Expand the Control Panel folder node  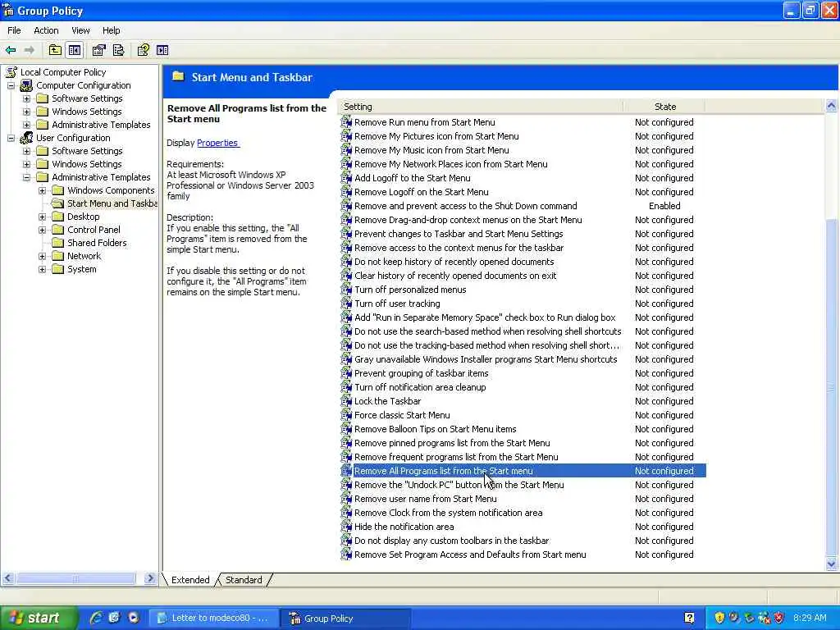pos(43,230)
